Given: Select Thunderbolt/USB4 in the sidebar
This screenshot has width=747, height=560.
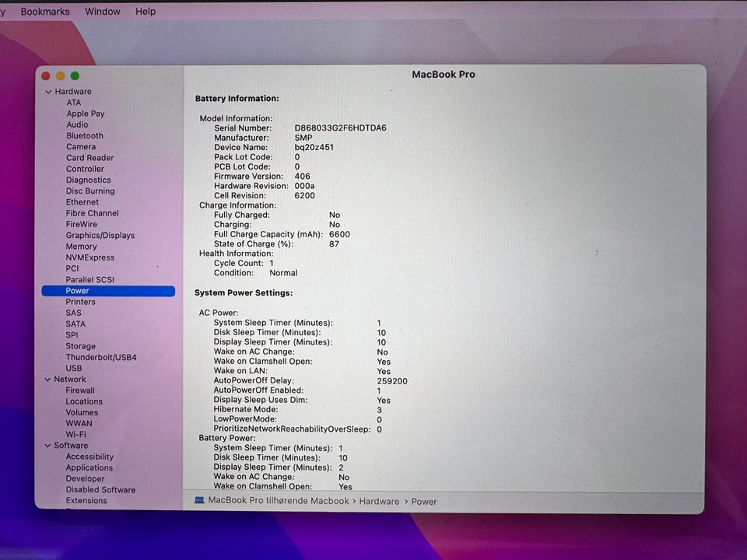Looking at the screenshot, I should tap(101, 357).
